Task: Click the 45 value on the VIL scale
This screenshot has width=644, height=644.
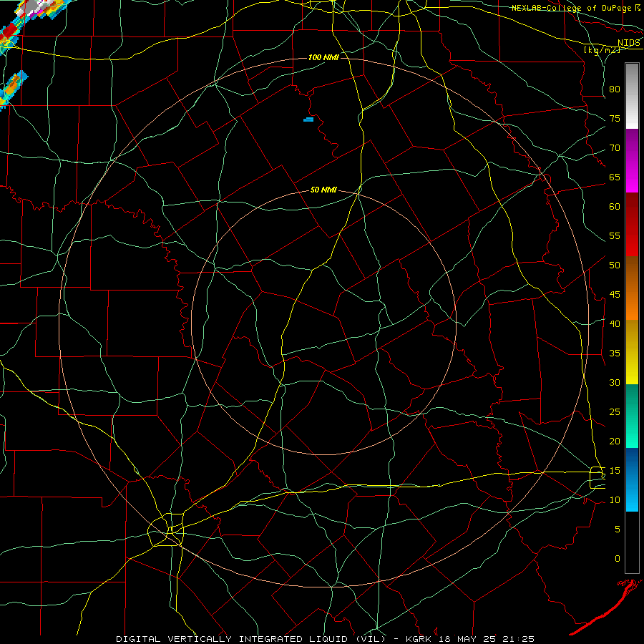Action: point(615,295)
